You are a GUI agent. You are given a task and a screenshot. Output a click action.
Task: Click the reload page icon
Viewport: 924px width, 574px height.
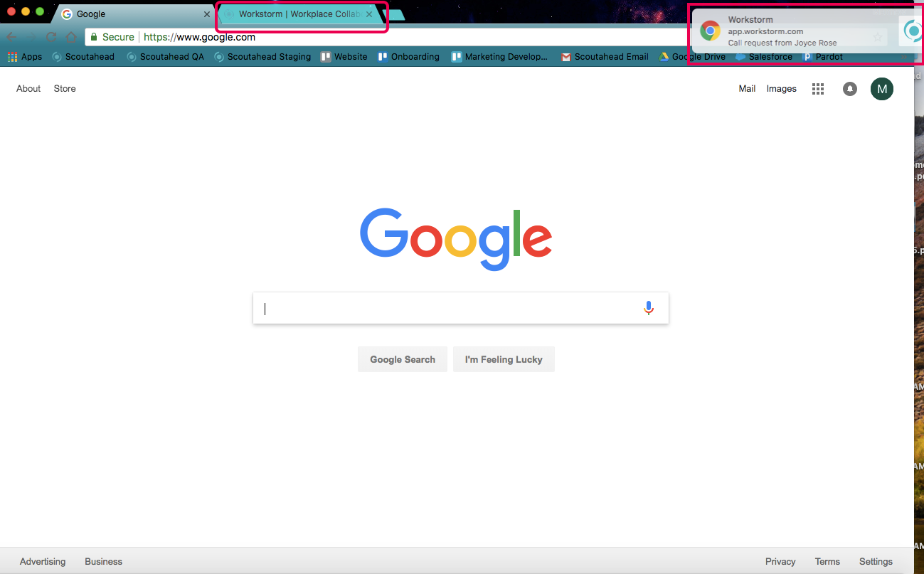pyautogui.click(x=51, y=37)
